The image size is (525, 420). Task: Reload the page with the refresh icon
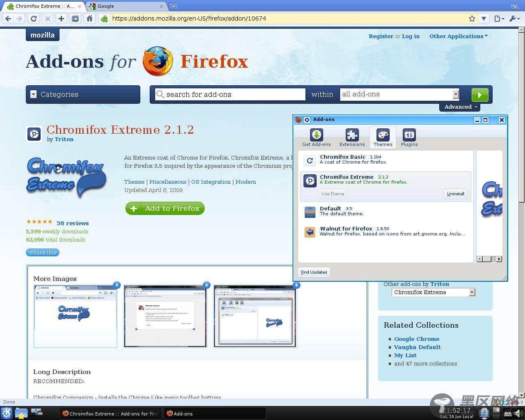click(x=34, y=18)
